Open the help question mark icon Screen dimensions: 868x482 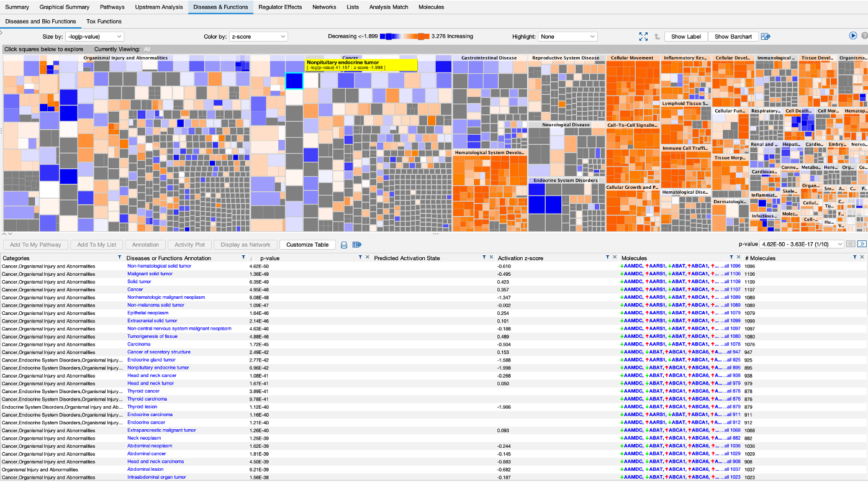pos(864,36)
